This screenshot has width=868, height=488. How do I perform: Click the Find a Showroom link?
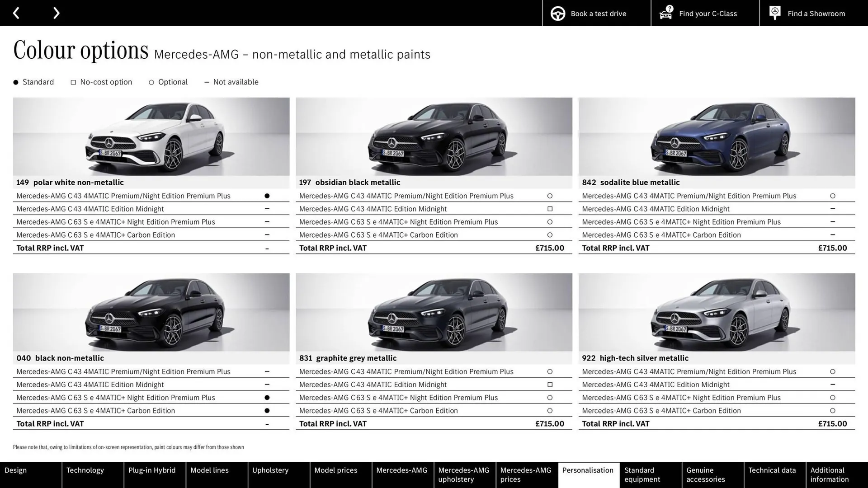(816, 13)
